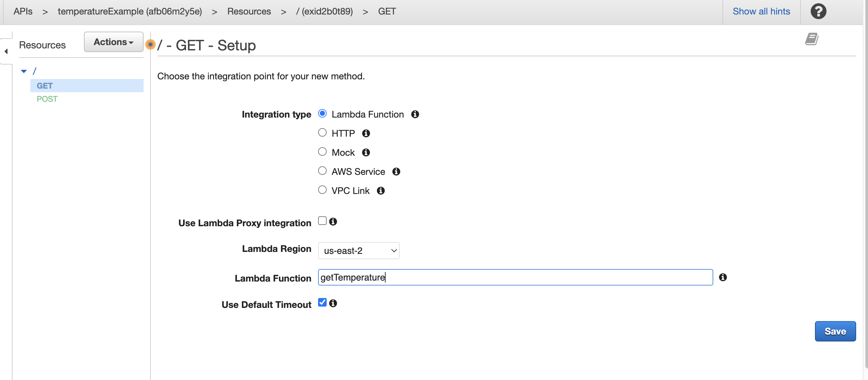The height and width of the screenshot is (380, 868).
Task: Uncheck Use Default Timeout
Action: coord(322,302)
